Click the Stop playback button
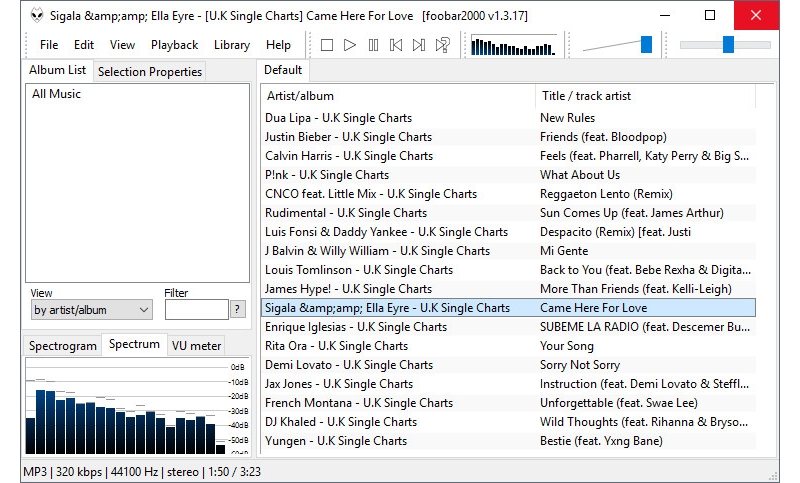This screenshot has width=800, height=483. click(x=327, y=45)
